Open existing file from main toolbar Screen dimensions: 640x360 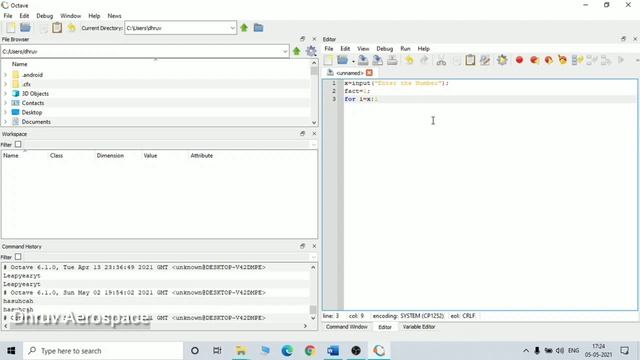coord(25,27)
